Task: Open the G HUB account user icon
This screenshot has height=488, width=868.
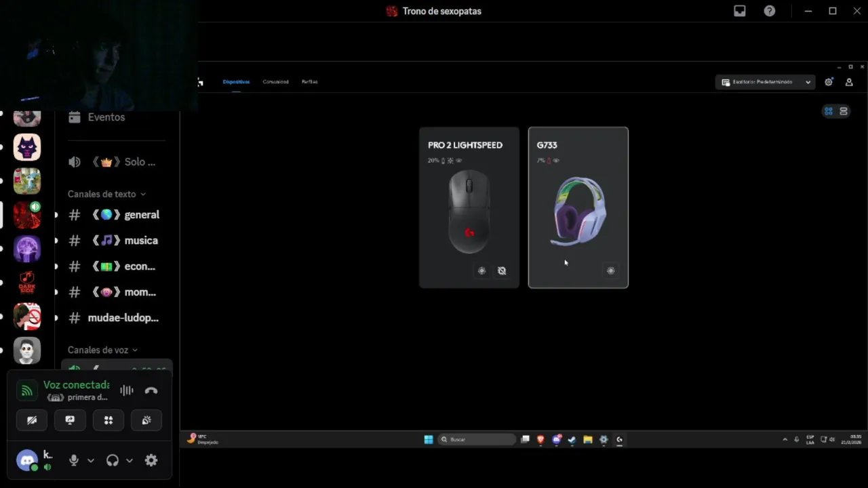Action: [849, 82]
